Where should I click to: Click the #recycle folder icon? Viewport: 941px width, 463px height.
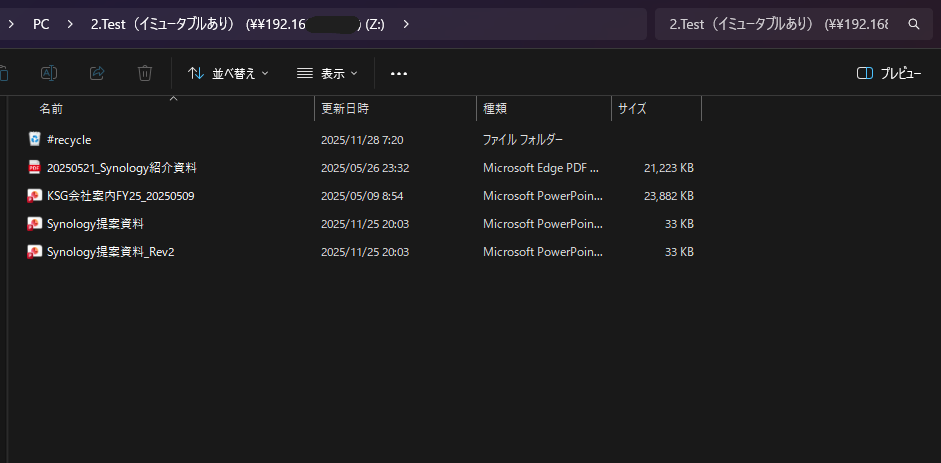coord(34,140)
